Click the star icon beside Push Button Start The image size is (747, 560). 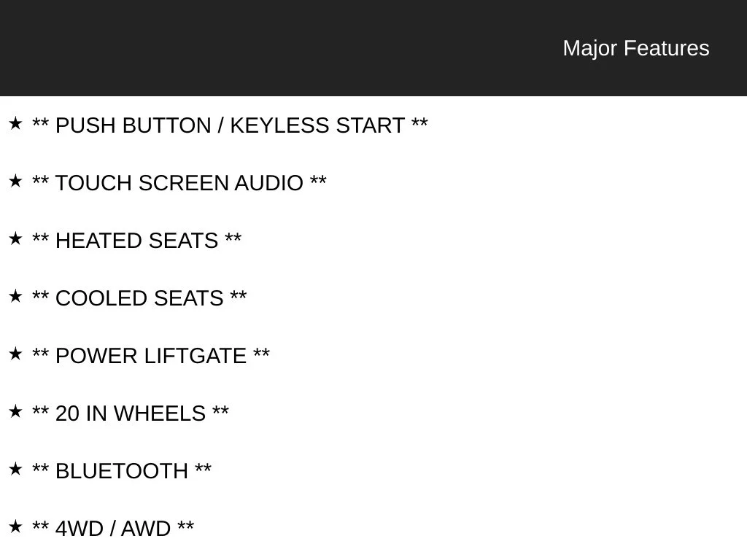pos(15,123)
